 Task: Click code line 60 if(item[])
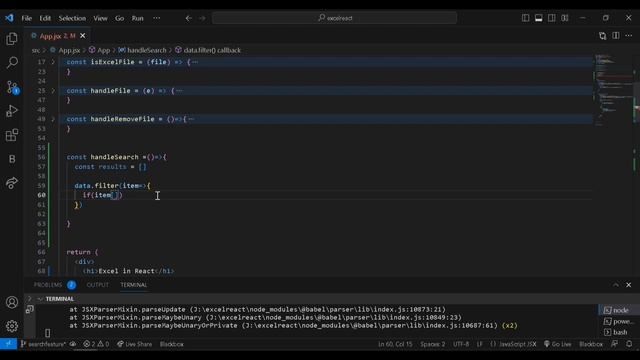(x=102, y=195)
